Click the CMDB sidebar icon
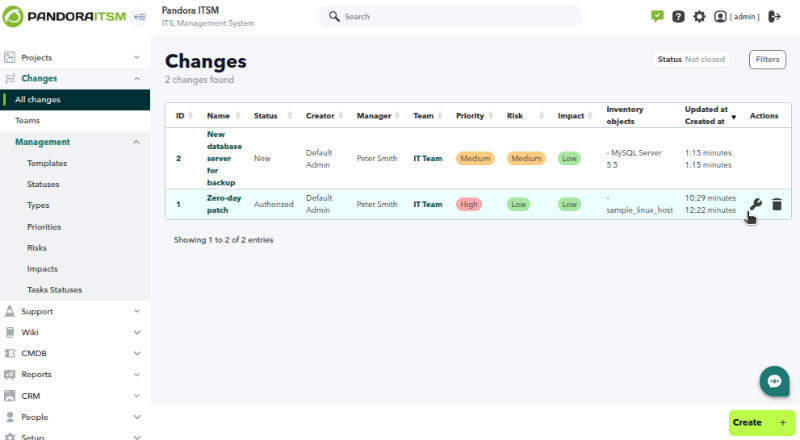This screenshot has width=800, height=440. 9,353
